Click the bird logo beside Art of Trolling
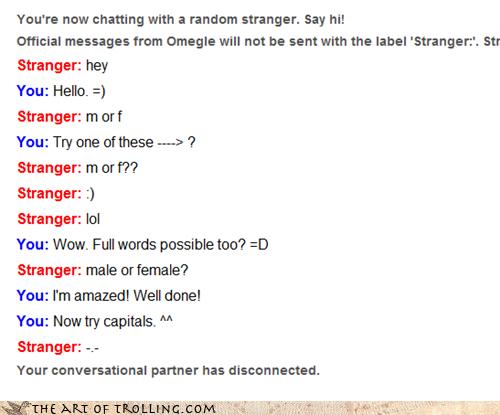Screen dimensions: 500x415 coord(16,408)
